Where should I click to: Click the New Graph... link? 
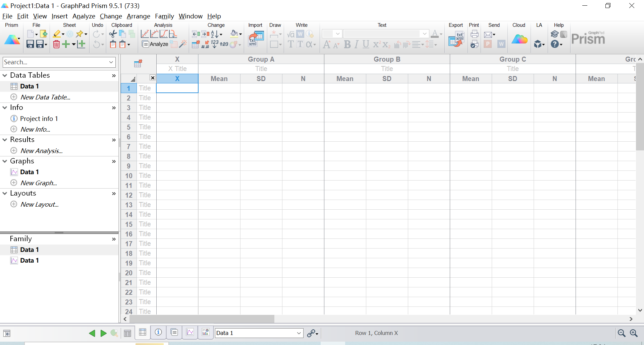39,183
